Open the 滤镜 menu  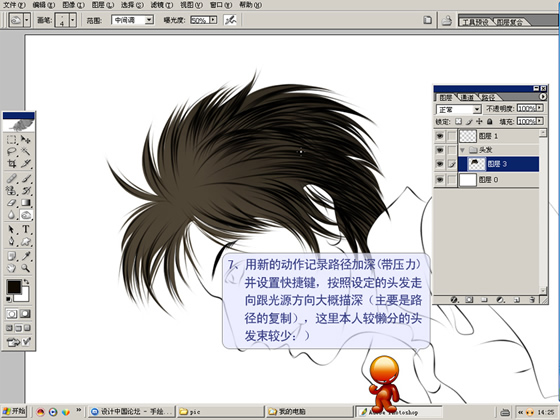161,5
